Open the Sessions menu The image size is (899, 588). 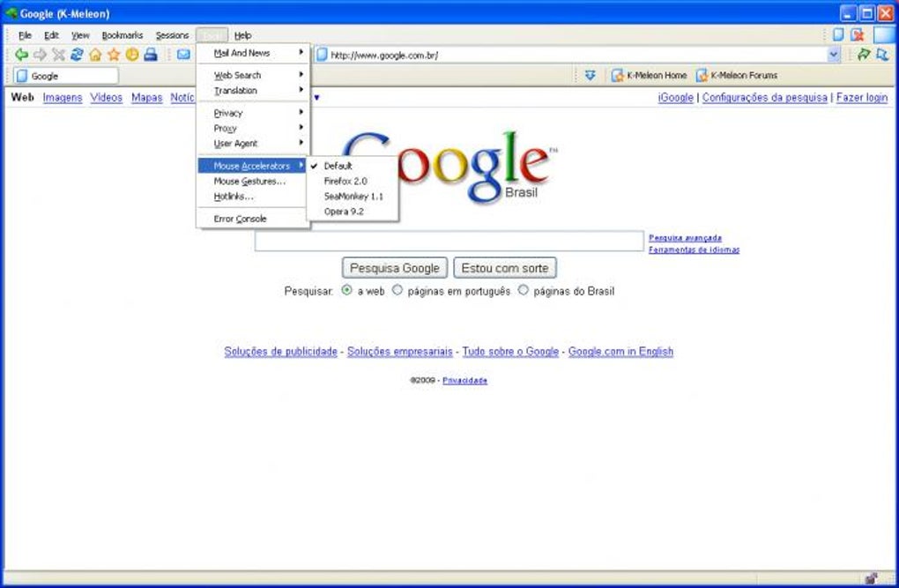172,35
